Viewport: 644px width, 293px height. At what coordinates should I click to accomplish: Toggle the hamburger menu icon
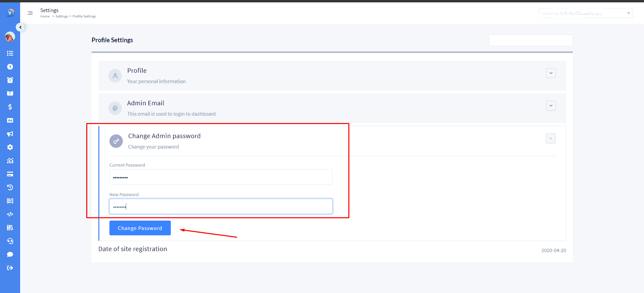click(30, 13)
